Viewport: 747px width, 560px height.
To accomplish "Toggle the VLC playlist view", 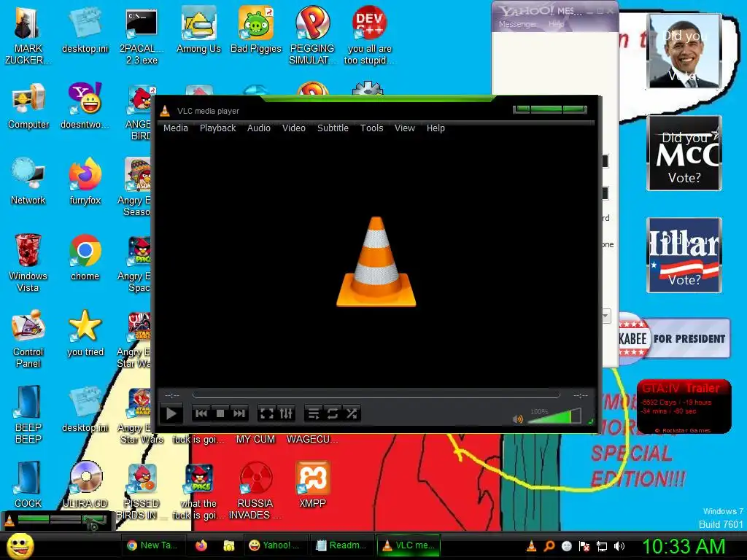I will tap(314, 413).
